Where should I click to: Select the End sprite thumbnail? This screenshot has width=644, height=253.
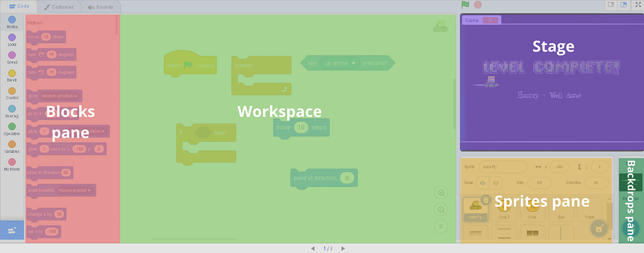pos(561,210)
